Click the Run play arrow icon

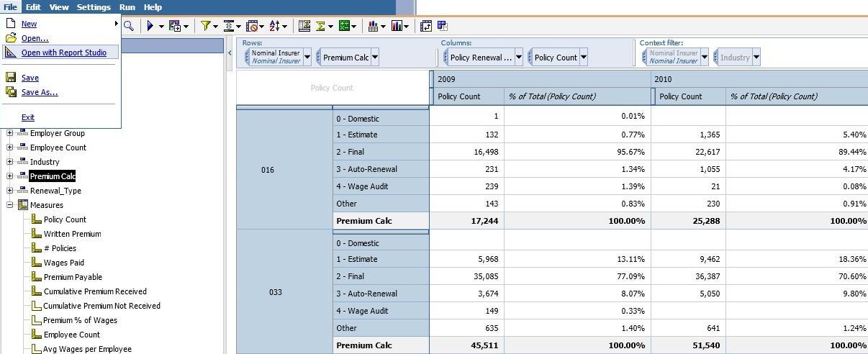(150, 26)
